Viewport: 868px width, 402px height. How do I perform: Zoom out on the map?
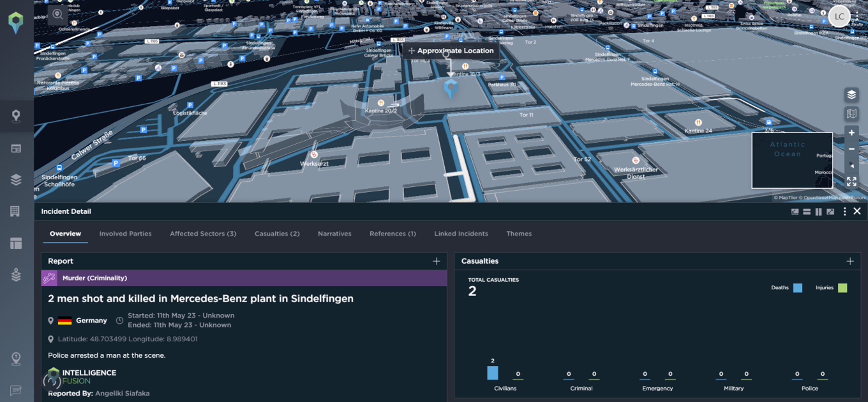coord(852,149)
